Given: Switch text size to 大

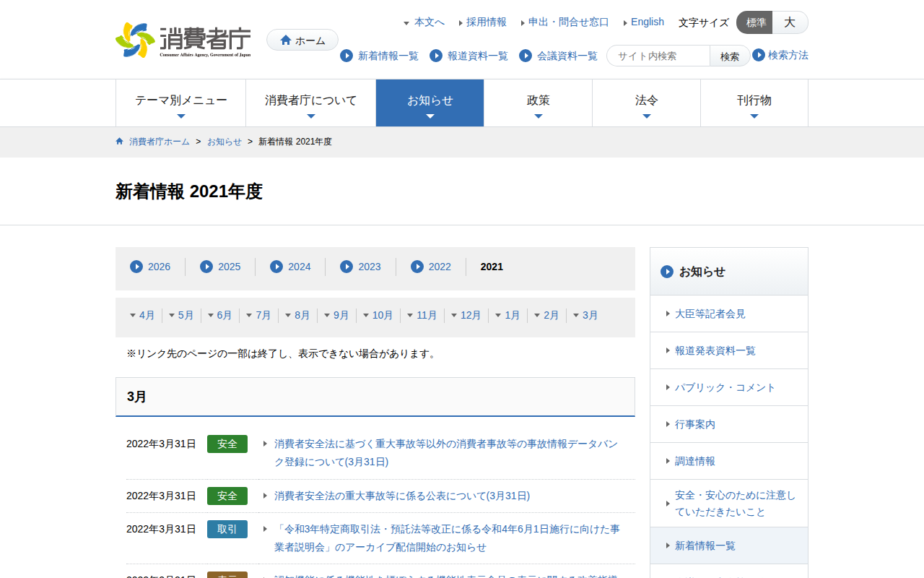Looking at the screenshot, I should (790, 22).
